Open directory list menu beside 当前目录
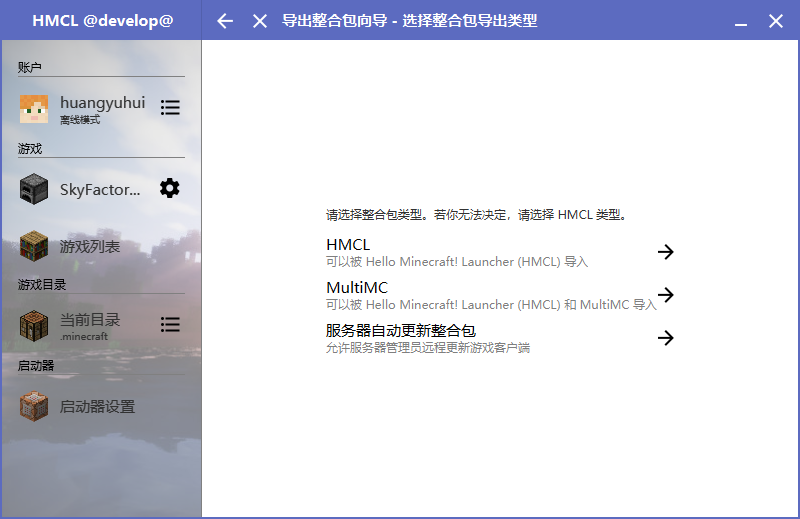The width and height of the screenshot is (800, 519). (170, 325)
